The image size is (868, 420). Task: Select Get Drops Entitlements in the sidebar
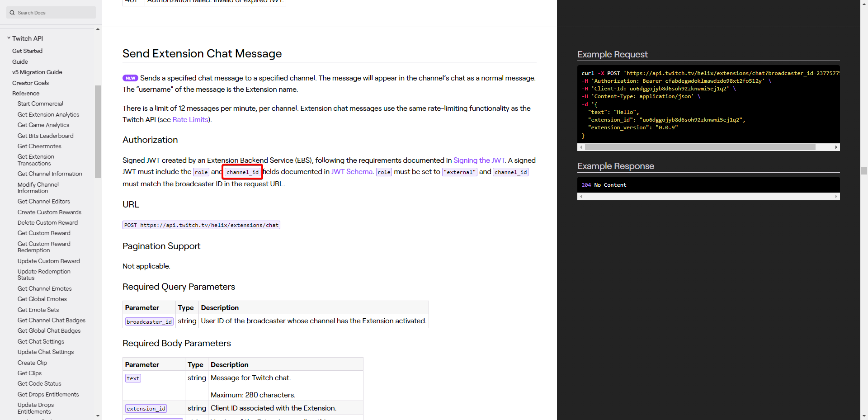click(48, 394)
